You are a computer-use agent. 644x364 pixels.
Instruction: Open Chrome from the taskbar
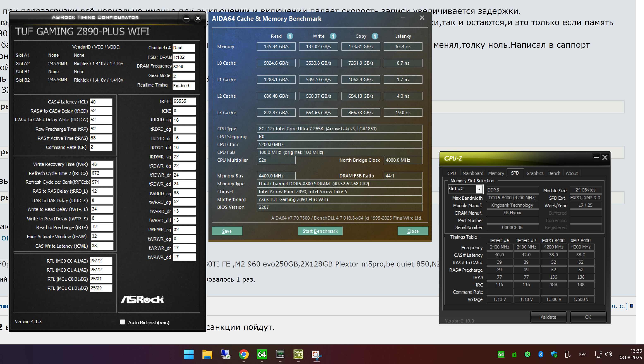244,354
